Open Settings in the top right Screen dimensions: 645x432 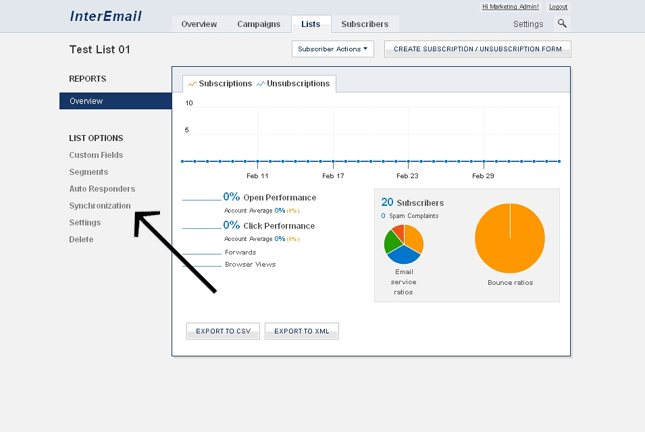click(x=528, y=24)
